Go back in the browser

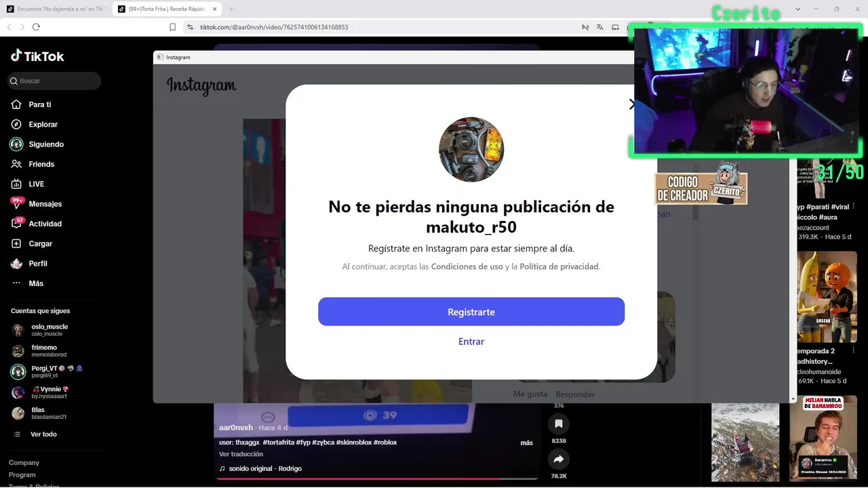(x=9, y=27)
